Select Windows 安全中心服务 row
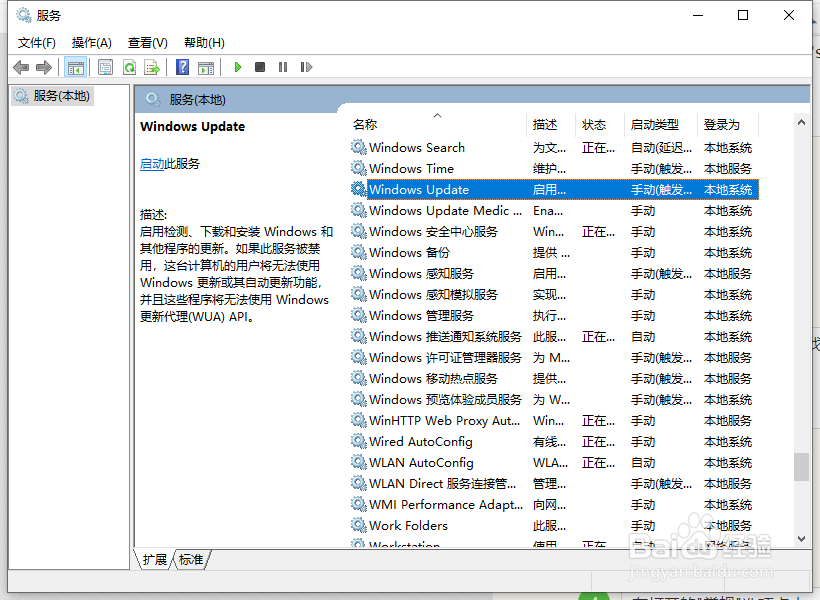 pyautogui.click(x=554, y=232)
